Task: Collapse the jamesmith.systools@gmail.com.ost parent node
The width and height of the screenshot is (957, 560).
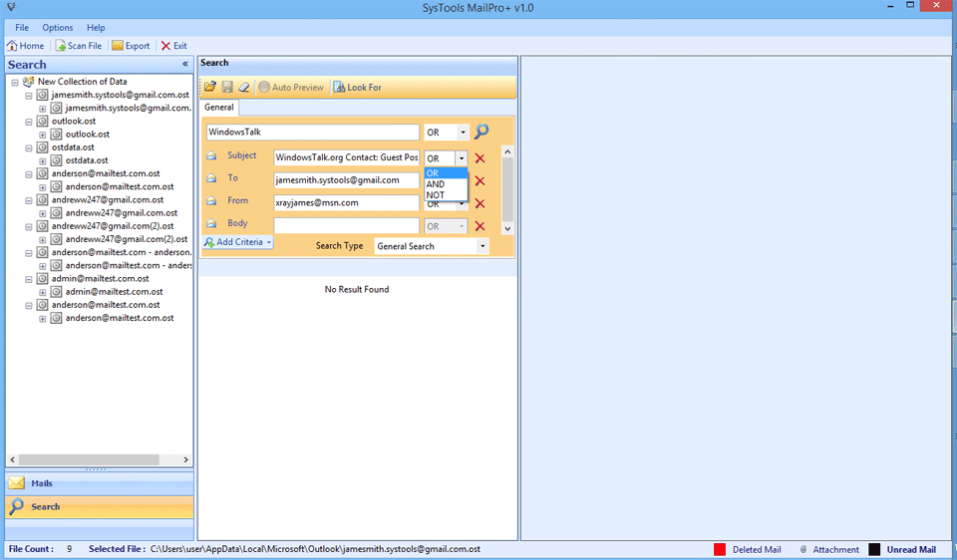Action: (29, 96)
